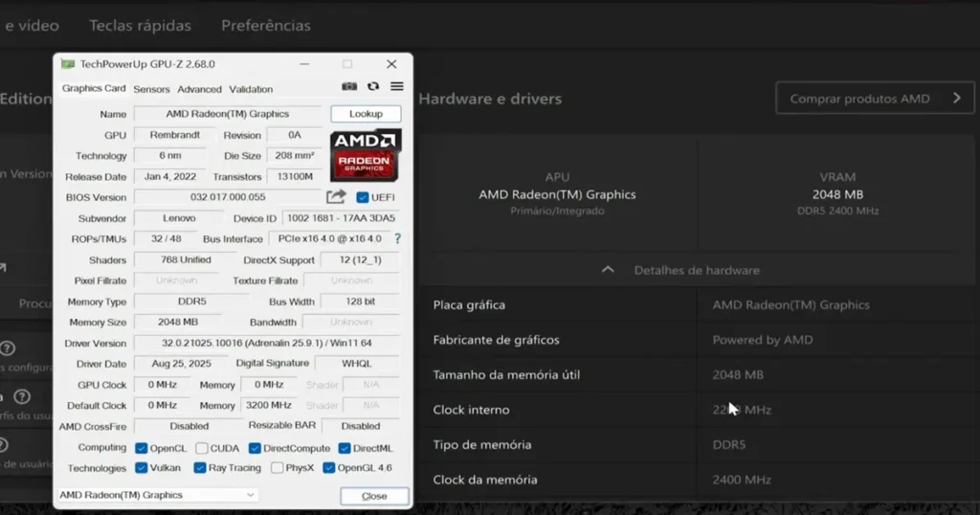Toggle the CUDA checkbox
The width and height of the screenshot is (980, 515).
point(201,448)
